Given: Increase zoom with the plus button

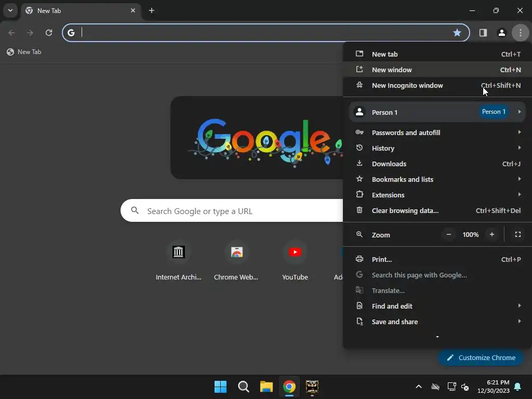Looking at the screenshot, I should tap(491, 234).
